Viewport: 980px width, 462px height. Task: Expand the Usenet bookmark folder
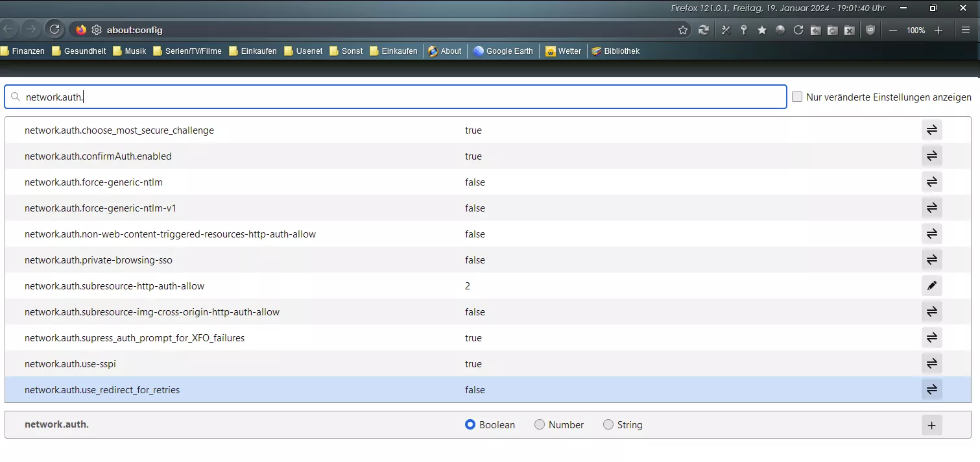point(303,51)
